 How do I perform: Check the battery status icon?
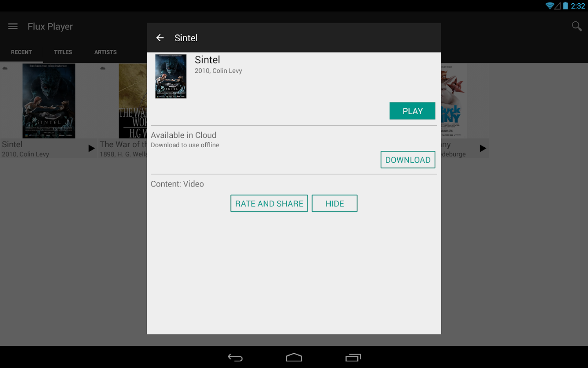tap(566, 6)
